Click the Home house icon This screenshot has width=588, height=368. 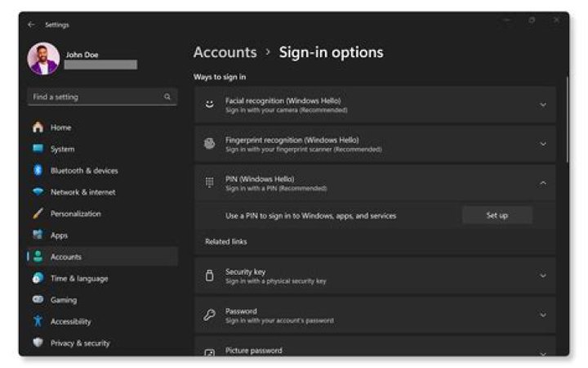[x=38, y=128]
